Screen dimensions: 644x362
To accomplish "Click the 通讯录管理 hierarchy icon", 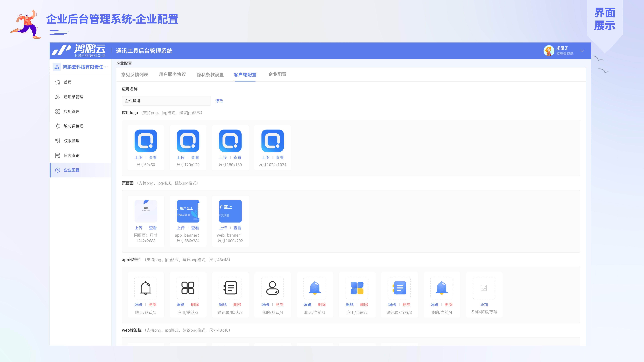I will point(58,97).
